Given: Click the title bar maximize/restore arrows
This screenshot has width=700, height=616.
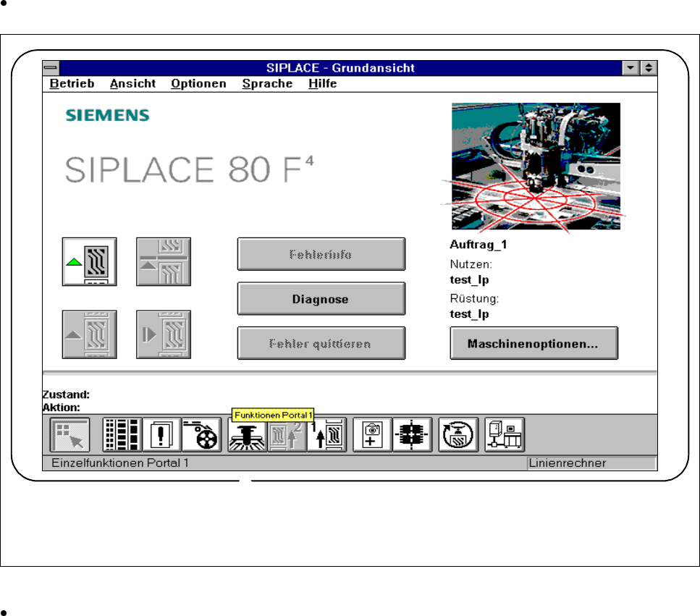Looking at the screenshot, I should 649,68.
